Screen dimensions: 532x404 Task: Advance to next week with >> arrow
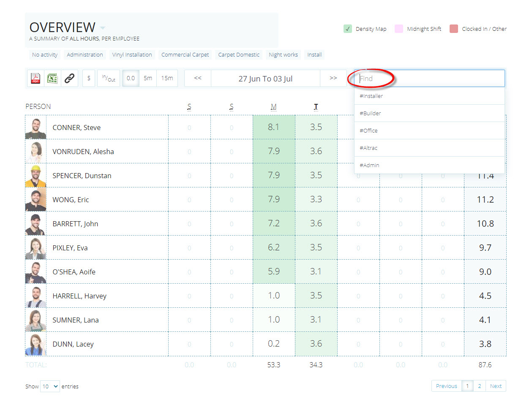333,79
